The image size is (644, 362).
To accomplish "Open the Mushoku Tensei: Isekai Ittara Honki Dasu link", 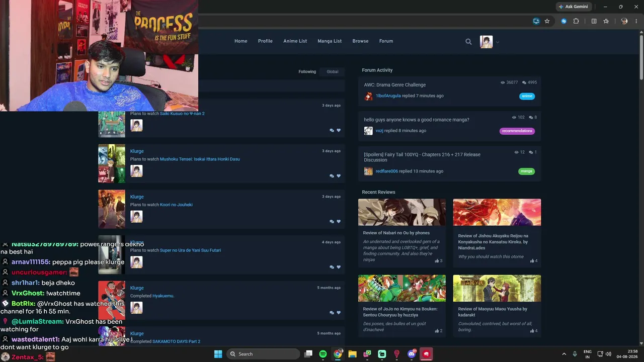I will pyautogui.click(x=200, y=159).
